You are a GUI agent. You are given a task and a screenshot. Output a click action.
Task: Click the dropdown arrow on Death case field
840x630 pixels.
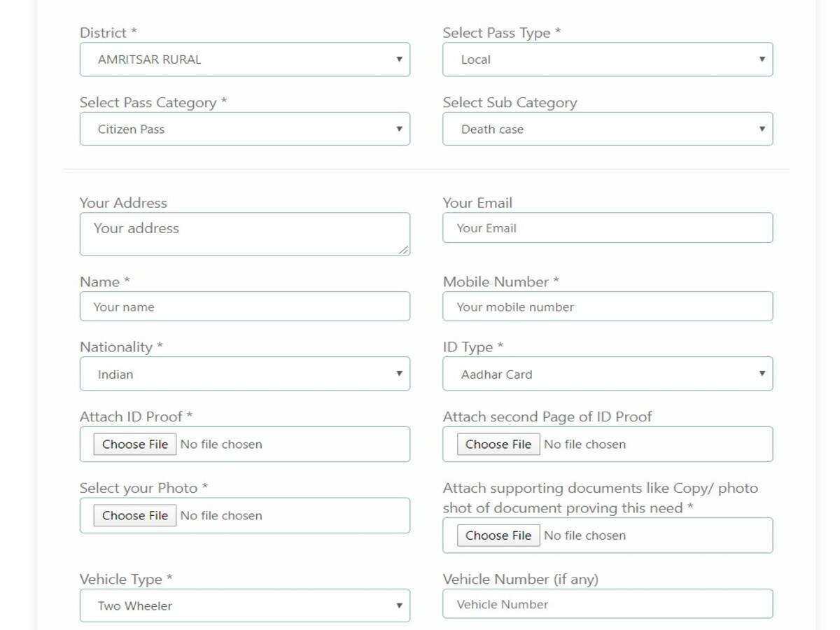(762, 129)
